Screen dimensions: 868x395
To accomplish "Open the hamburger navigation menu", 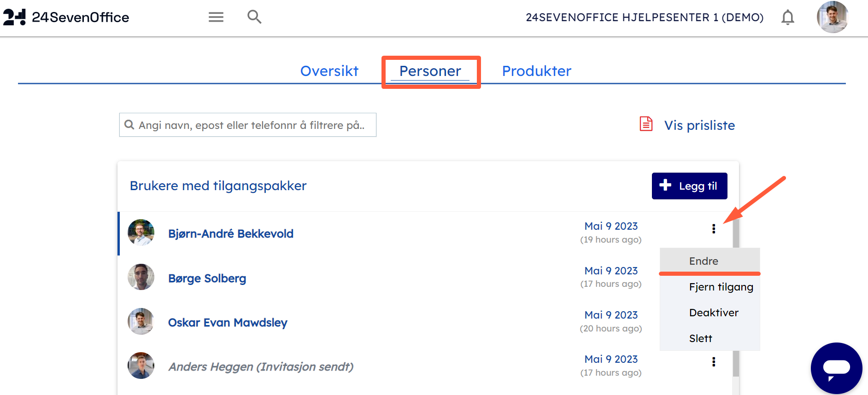I will pos(216,17).
